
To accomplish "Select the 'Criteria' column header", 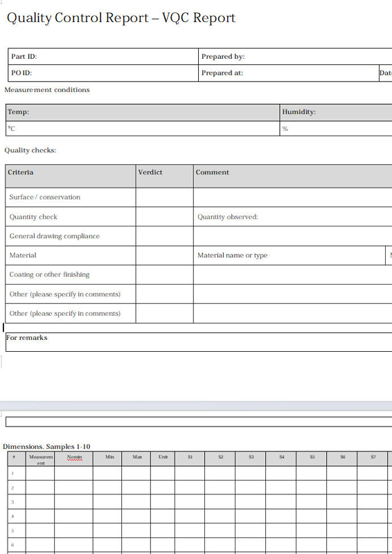I will click(71, 176).
